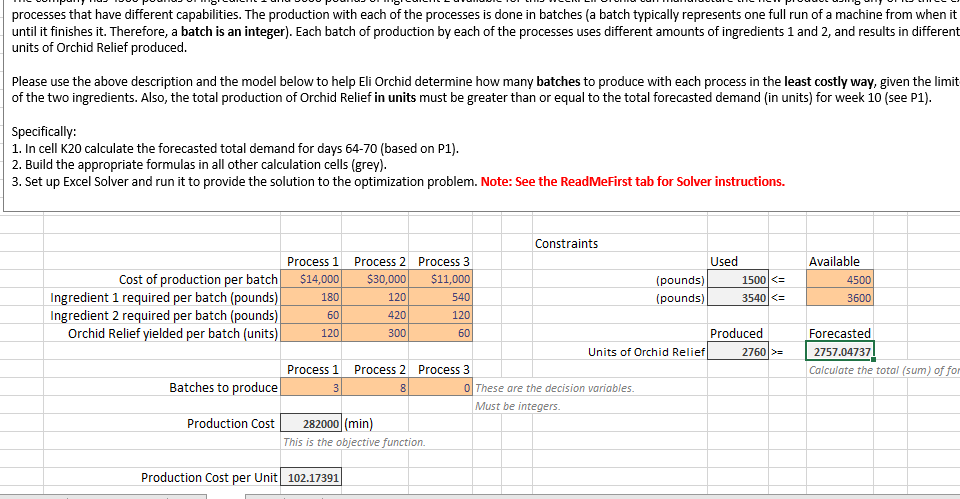
Task: Click Ingredient 1 value 120 under Process 2
Action: tap(375, 298)
